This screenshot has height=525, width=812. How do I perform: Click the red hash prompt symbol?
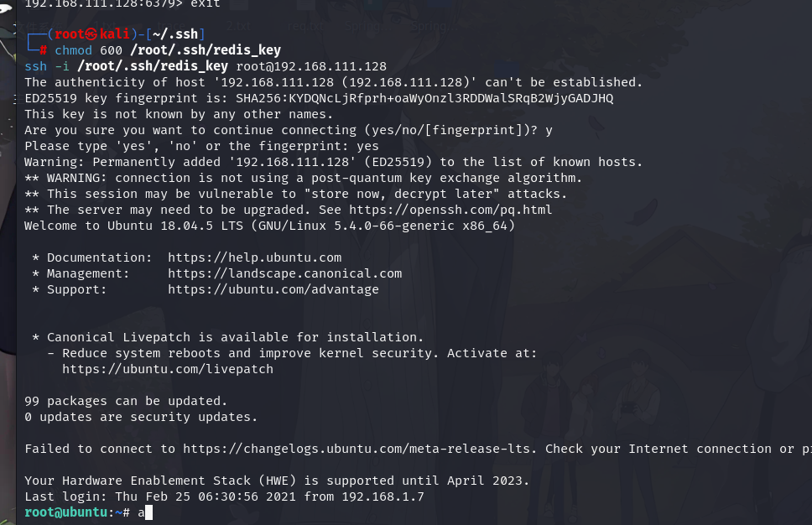44,50
